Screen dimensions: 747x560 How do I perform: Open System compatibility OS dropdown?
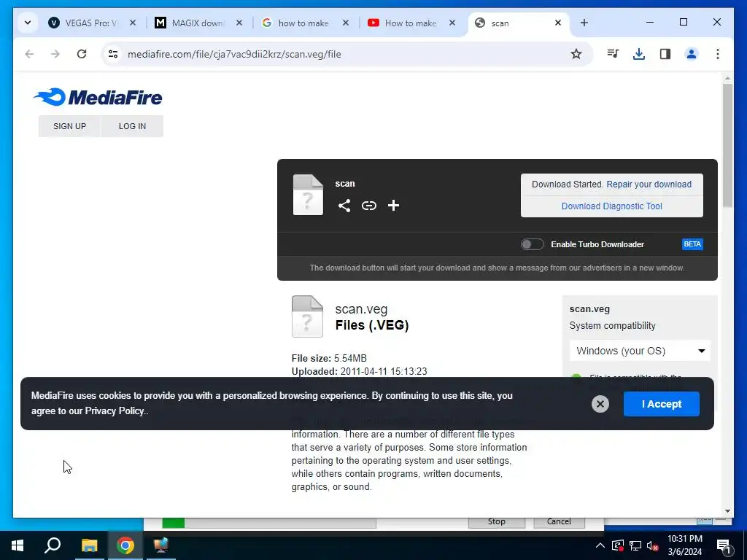[640, 351]
